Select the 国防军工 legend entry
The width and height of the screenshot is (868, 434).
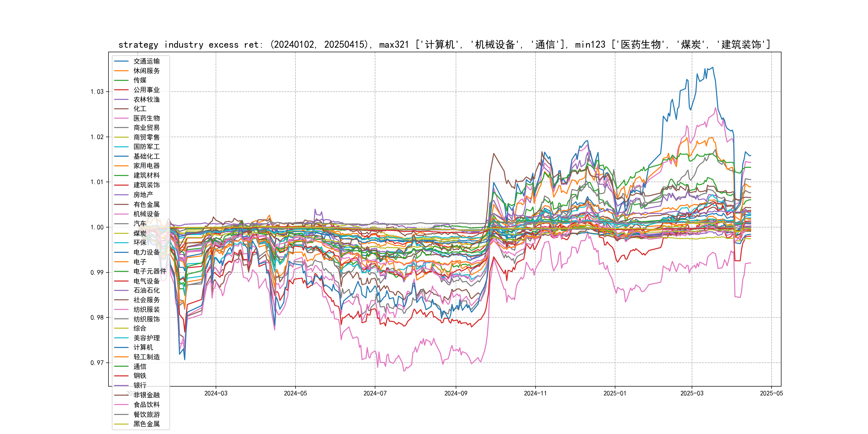147,147
